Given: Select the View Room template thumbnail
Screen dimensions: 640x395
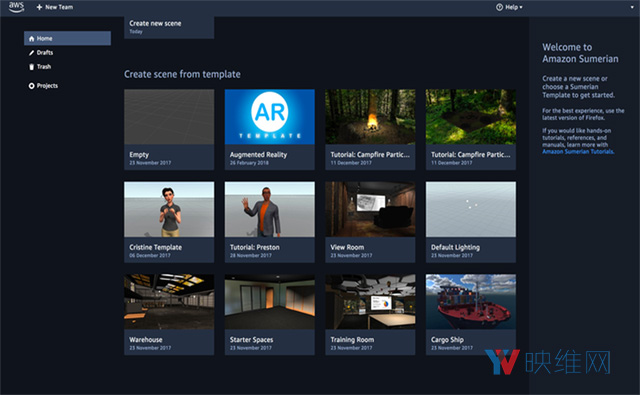Looking at the screenshot, I should tap(370, 209).
